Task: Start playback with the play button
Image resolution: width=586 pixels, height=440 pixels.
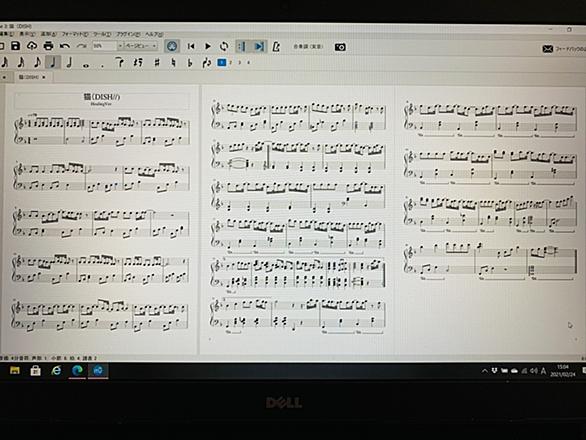Action: click(208, 46)
